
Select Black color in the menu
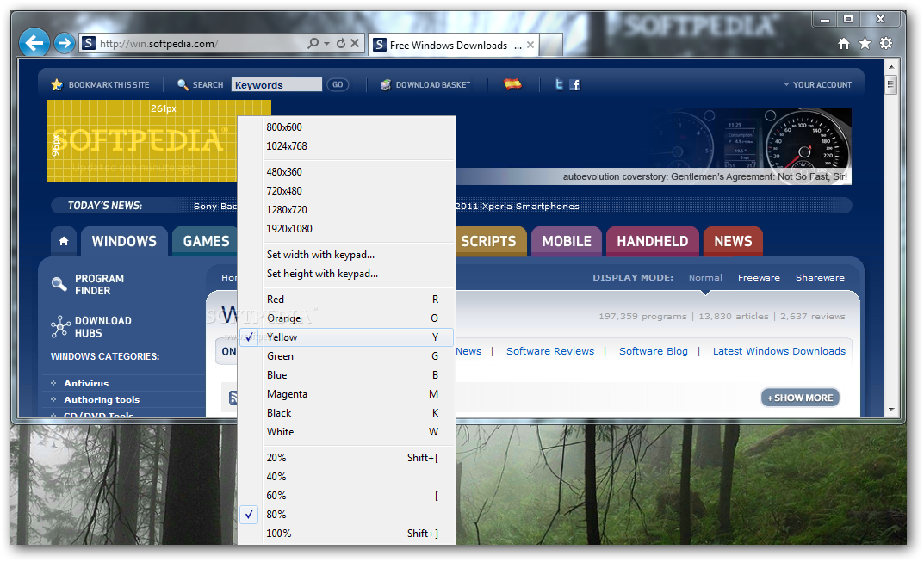(346, 413)
